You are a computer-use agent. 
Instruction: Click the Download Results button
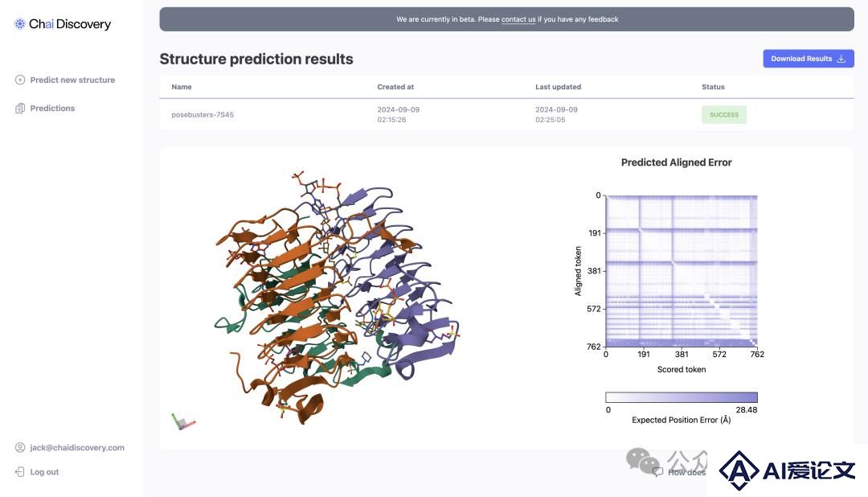click(x=809, y=59)
